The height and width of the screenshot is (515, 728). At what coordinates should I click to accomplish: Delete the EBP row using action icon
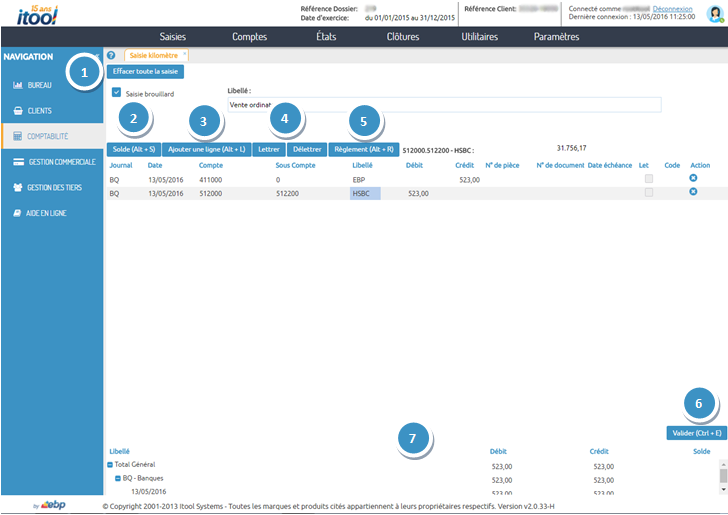point(693,178)
